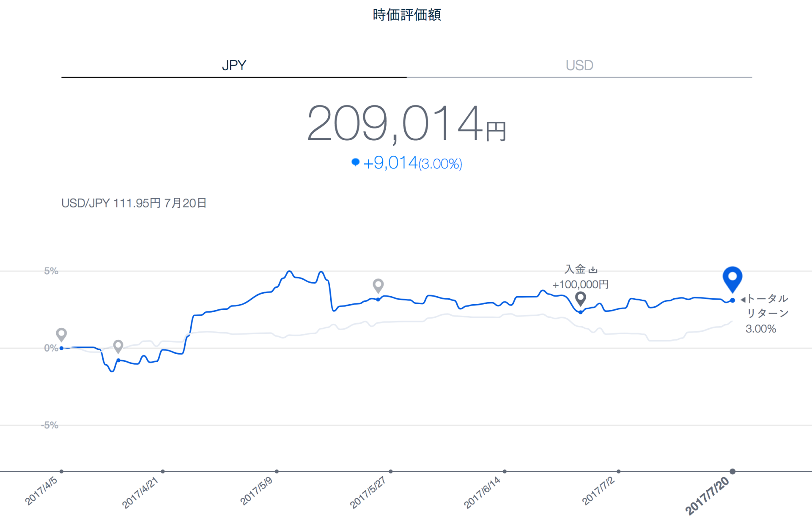Switch to the USD tab
Viewport: 812px width, 524px height.
click(x=579, y=65)
